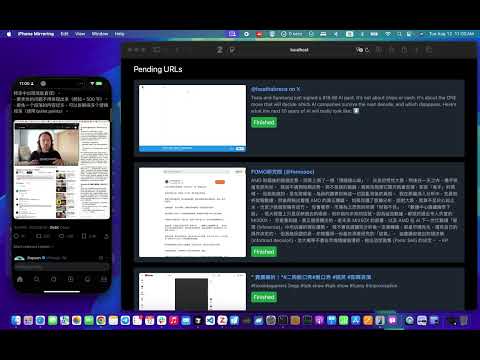Click the Safari share icon

[x=404, y=50]
